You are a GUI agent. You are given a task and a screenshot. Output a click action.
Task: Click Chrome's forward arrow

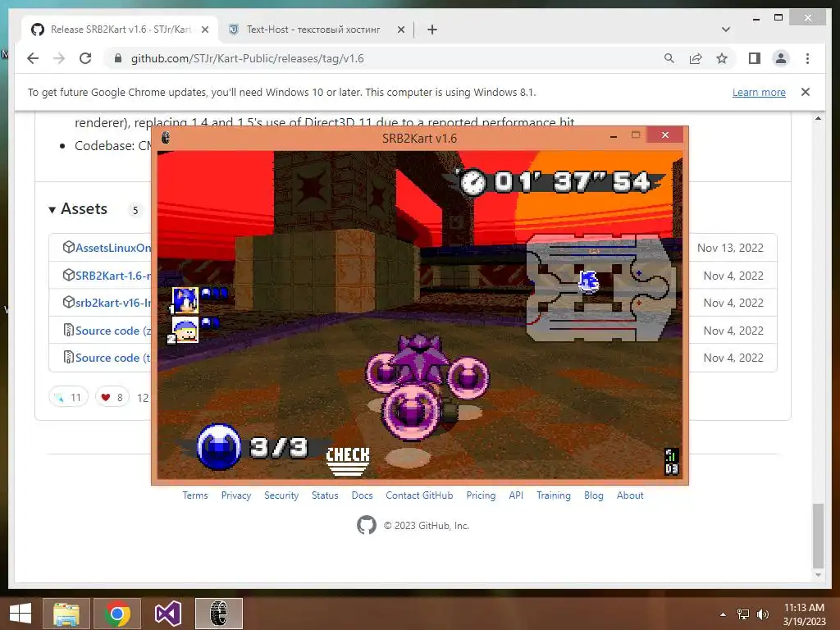[59, 58]
